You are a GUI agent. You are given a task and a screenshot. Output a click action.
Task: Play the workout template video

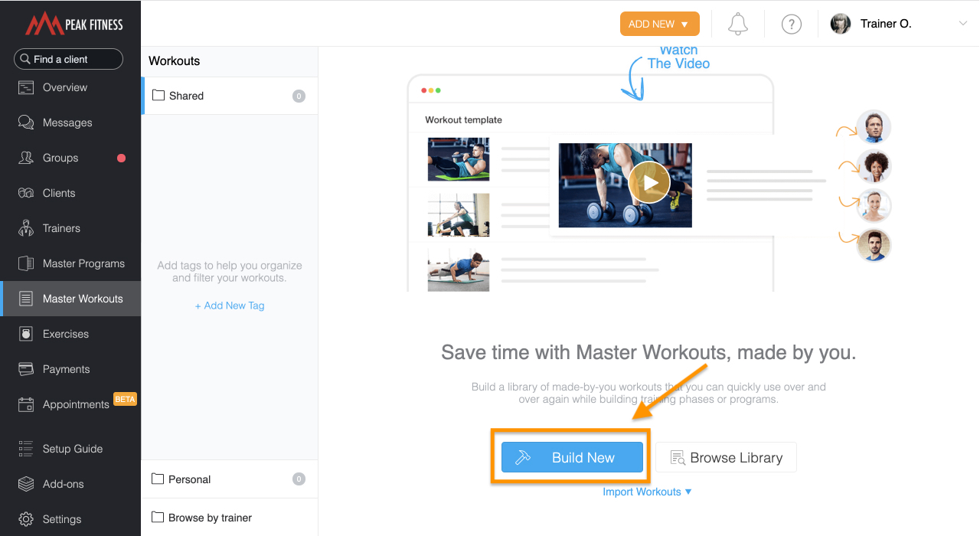(649, 183)
